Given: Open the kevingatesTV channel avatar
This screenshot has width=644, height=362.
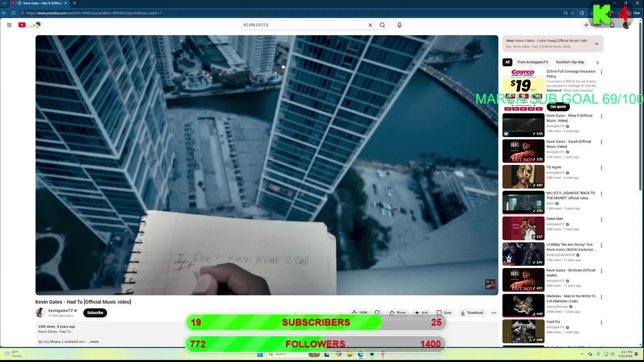Looking at the screenshot, I should 40,313.
